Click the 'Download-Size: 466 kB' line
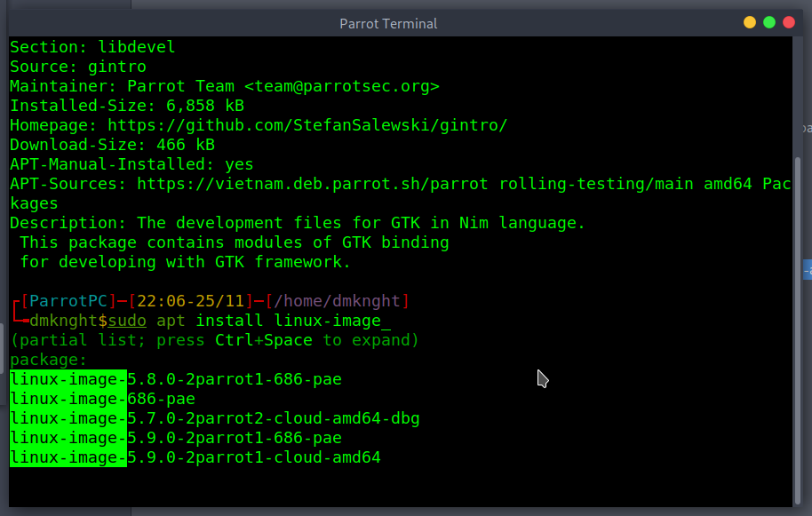This screenshot has width=812, height=516. [112, 145]
